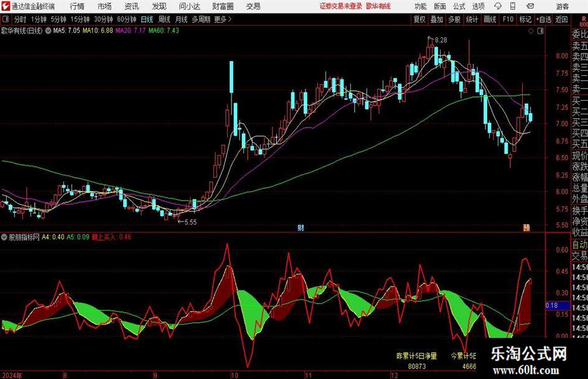Click the 游客 user account label
This screenshot has width=588, height=379.
562,6
